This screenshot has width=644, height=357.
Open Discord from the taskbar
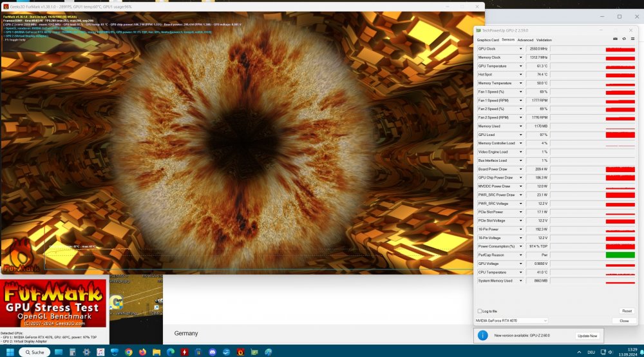pyautogui.click(x=213, y=352)
